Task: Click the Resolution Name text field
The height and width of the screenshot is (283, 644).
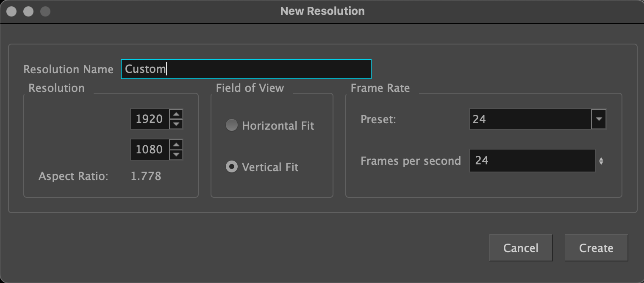Action: 246,69
